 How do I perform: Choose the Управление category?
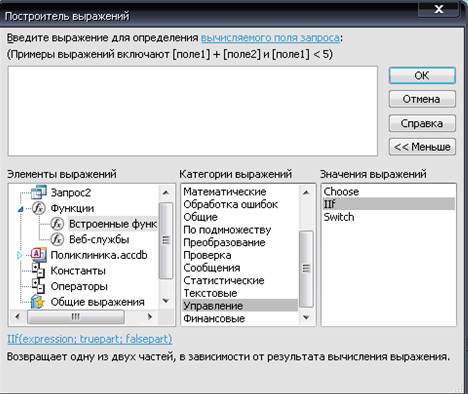[x=240, y=306]
